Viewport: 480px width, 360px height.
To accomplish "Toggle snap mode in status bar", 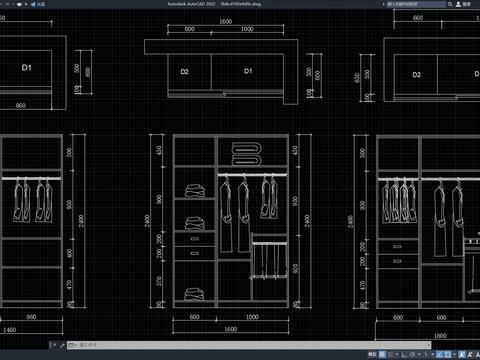I will (391, 354).
